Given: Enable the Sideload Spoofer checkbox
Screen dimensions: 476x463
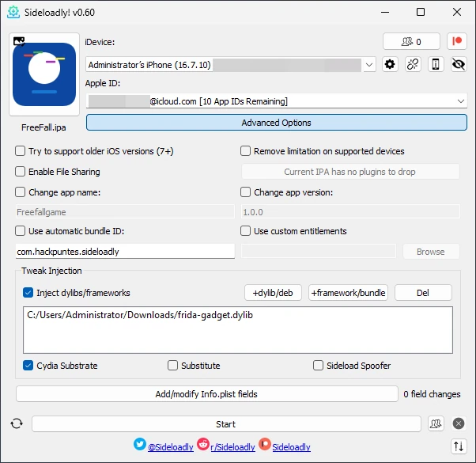Looking at the screenshot, I should coord(318,365).
